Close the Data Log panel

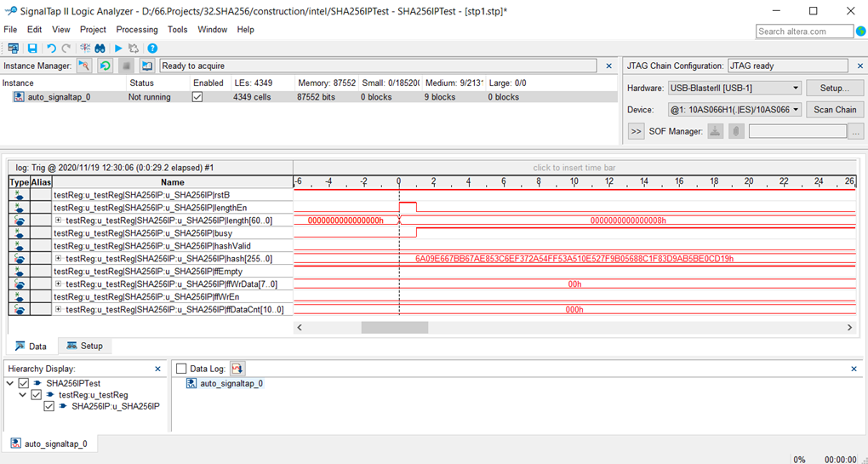coord(853,369)
